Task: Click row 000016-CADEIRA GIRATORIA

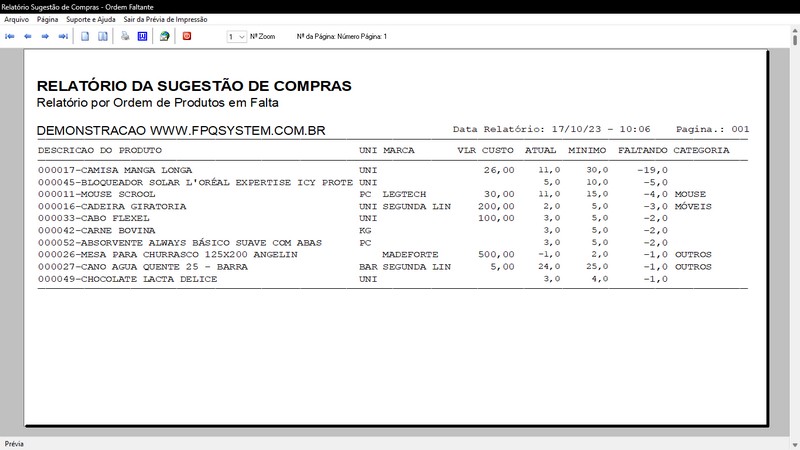Action: point(374,207)
